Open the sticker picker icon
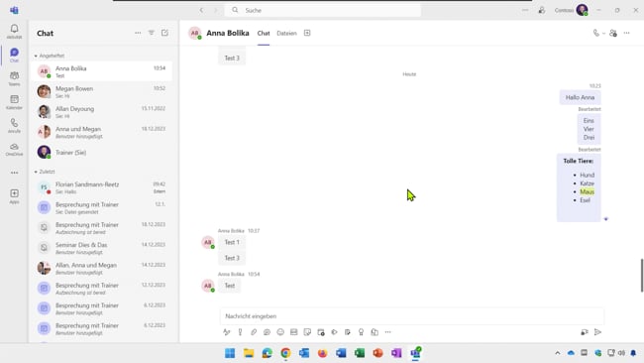This screenshot has width=644, height=363. pos(307,331)
